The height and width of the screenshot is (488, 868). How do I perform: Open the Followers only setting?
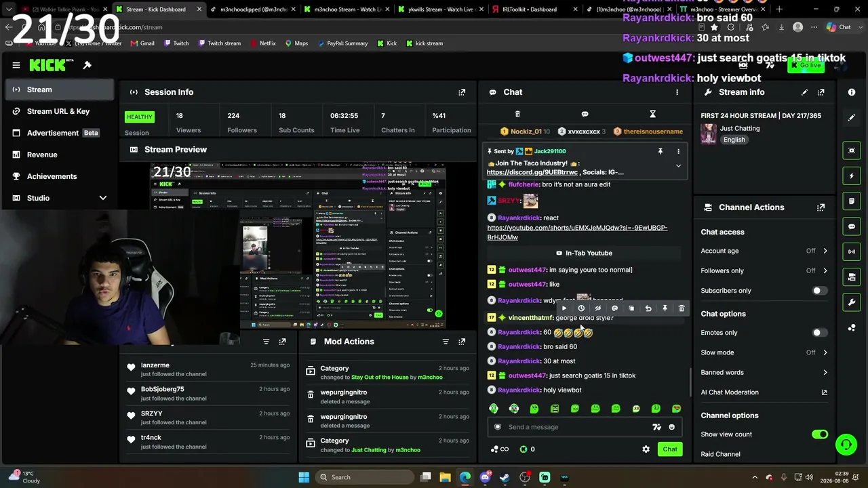[x=764, y=270]
